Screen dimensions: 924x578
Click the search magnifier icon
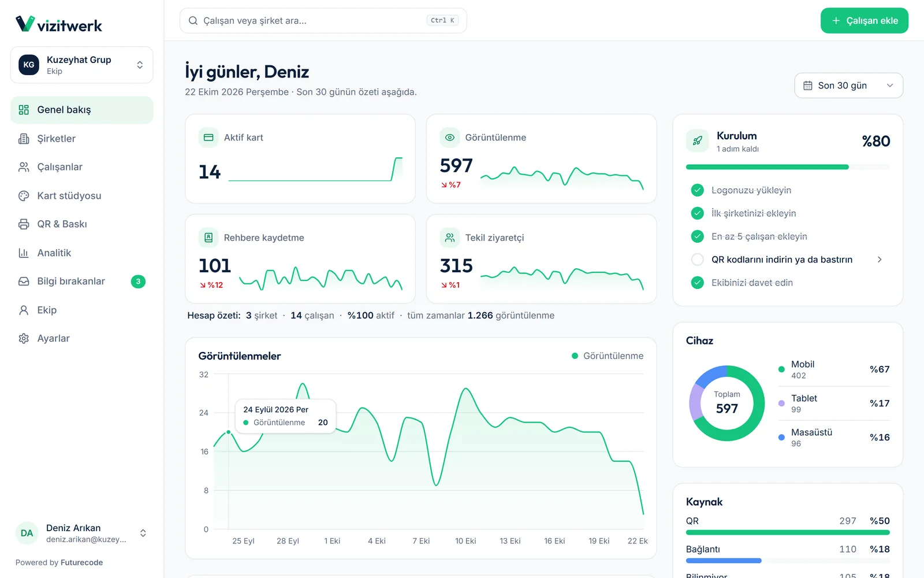193,21
